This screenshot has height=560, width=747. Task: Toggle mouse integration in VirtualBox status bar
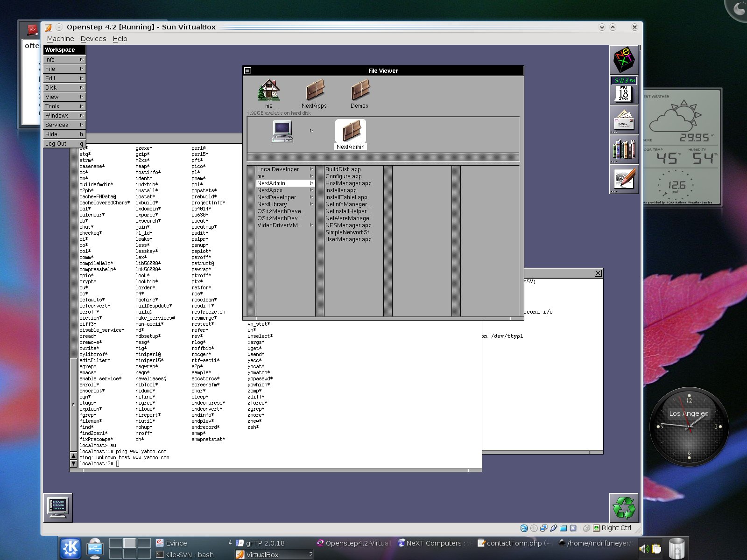(587, 528)
